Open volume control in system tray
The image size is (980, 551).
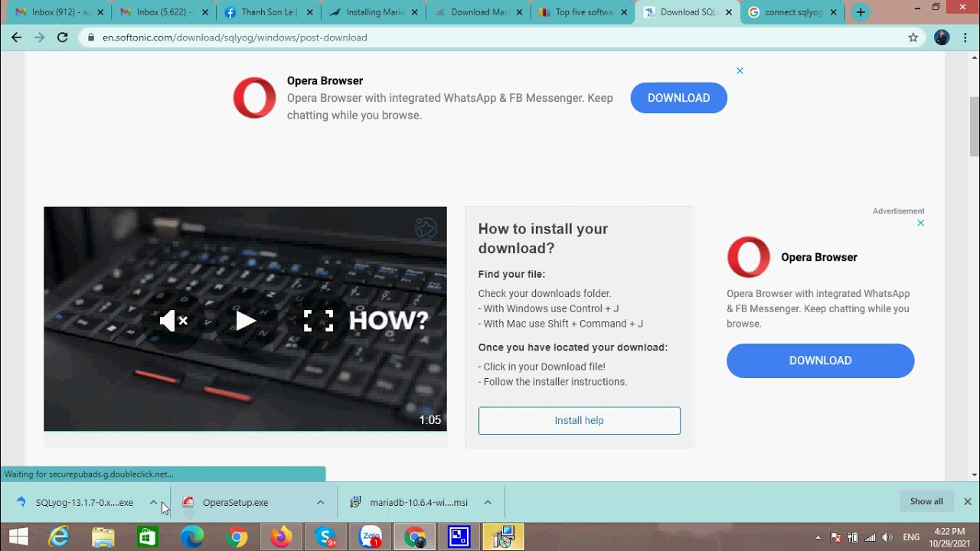tap(887, 537)
